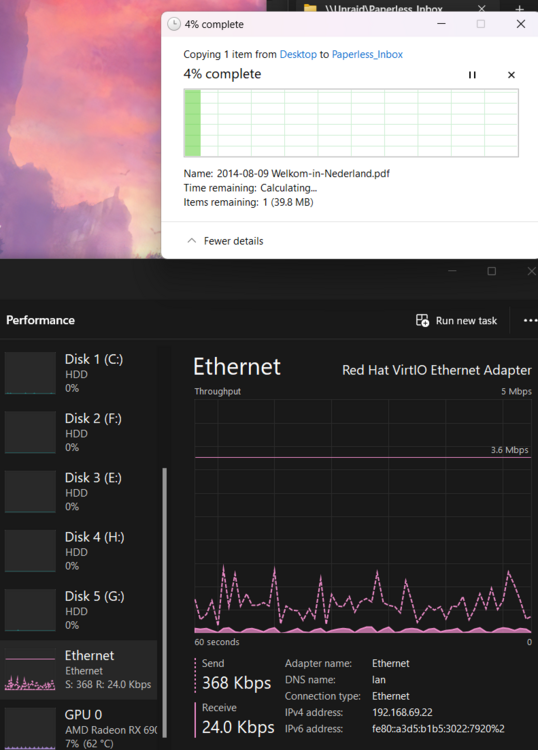Click the Ethernet throughput graph

coord(363,517)
